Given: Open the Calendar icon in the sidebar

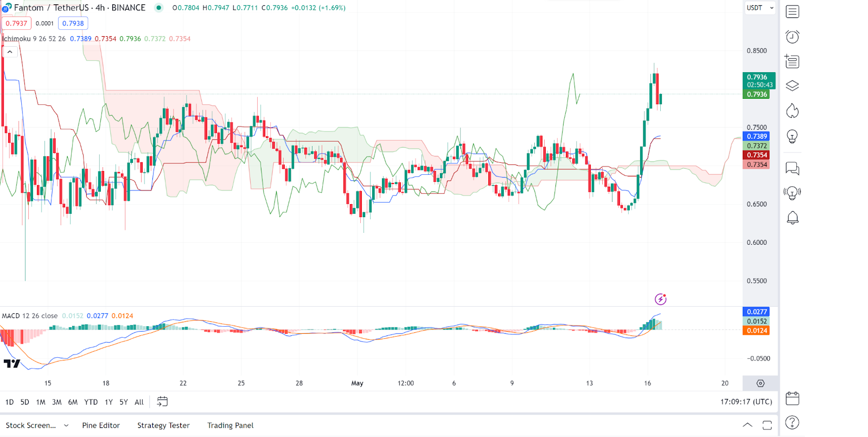Looking at the screenshot, I should (x=792, y=398).
